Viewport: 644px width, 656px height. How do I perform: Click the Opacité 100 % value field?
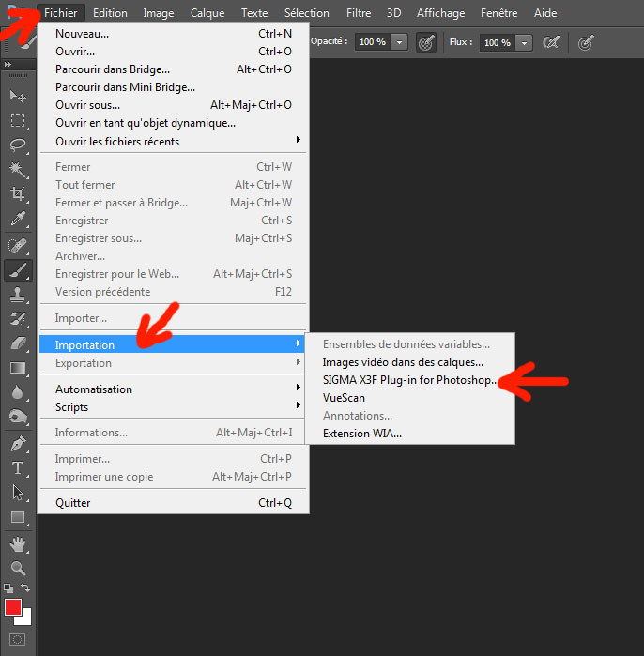[x=373, y=42]
